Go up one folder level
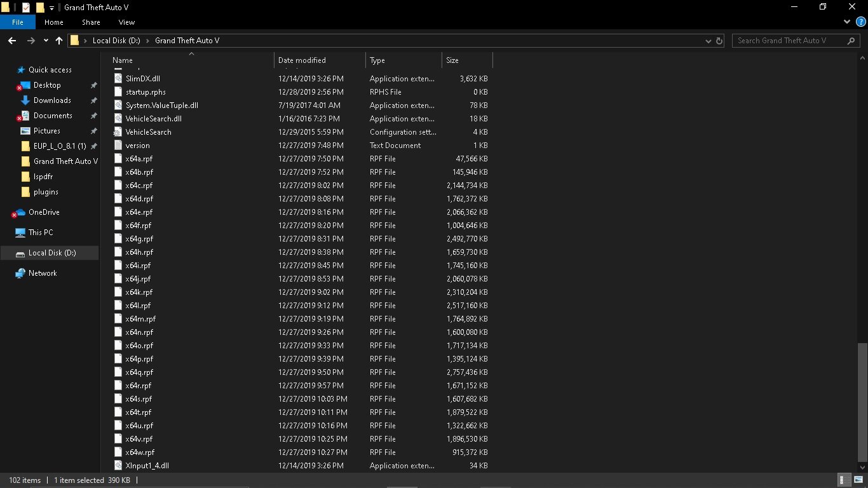 [59, 41]
